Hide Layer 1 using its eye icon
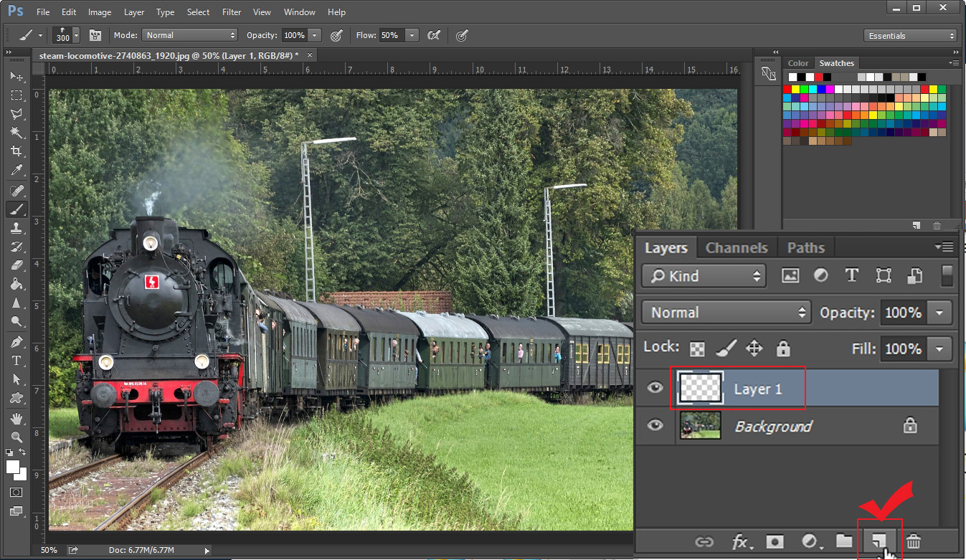 click(x=655, y=388)
